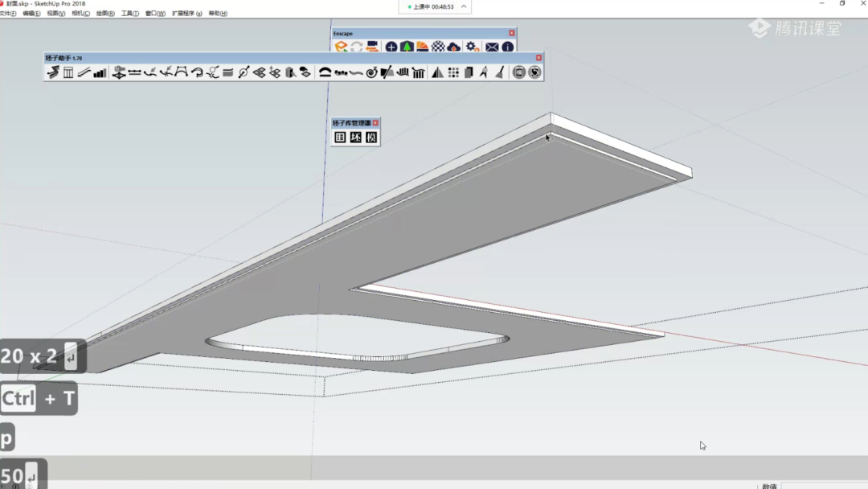The width and height of the screenshot is (868, 489).
Task: Open Enscape material editor checkered sphere icon
Action: pyautogui.click(x=438, y=47)
